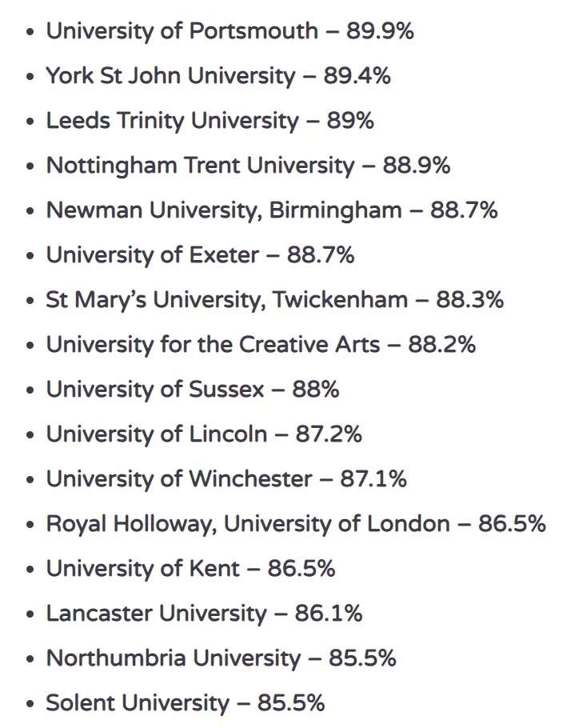Image resolution: width=579 pixels, height=728 pixels.
Task: Click bullet point before Solent University
Action: coord(30,704)
